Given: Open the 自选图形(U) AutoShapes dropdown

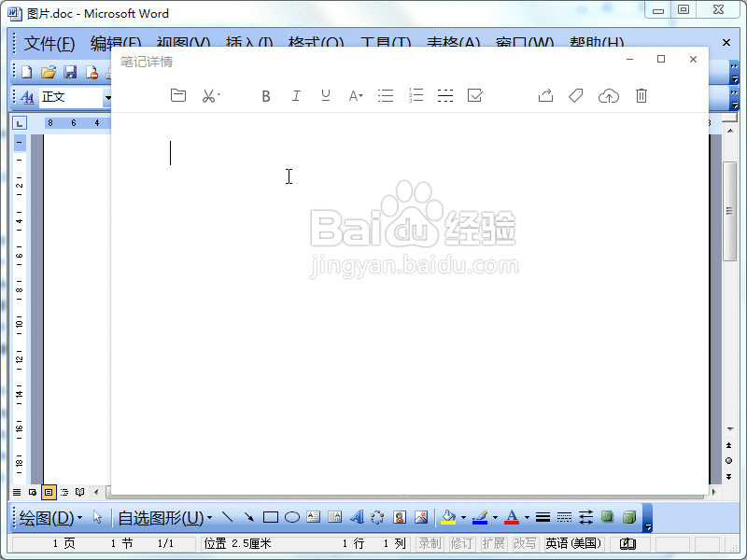Looking at the screenshot, I should [165, 518].
